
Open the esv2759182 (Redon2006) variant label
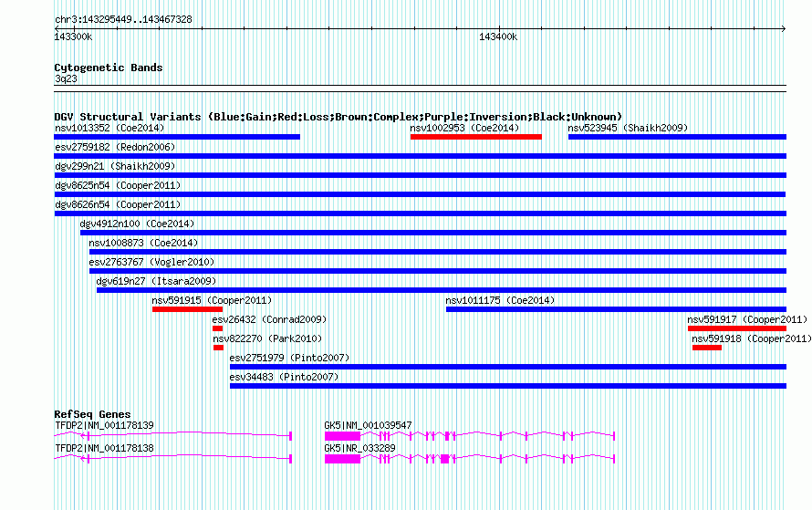[115, 147]
